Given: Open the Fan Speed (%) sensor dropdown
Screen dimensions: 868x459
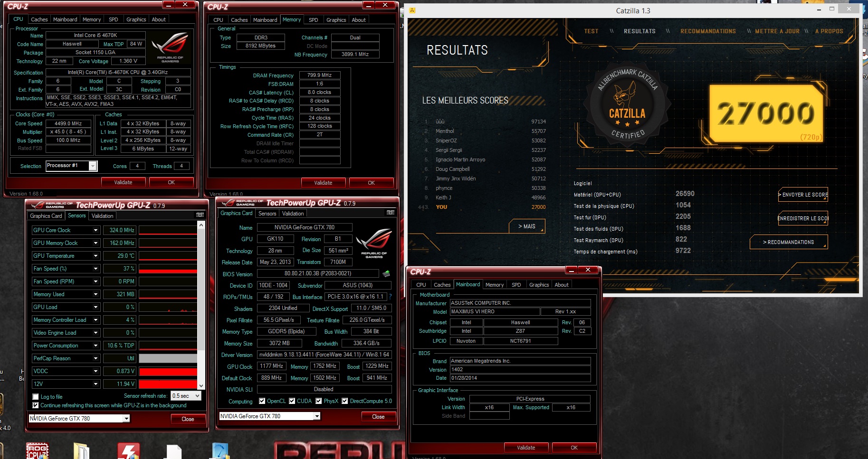Looking at the screenshot, I should (x=95, y=269).
